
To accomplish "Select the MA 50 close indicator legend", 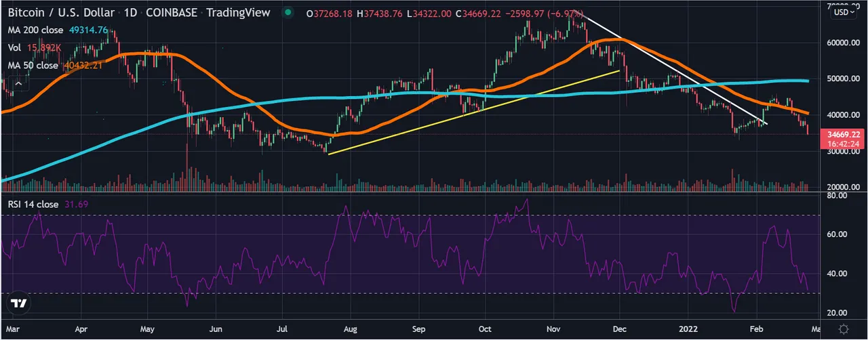I will click(33, 65).
